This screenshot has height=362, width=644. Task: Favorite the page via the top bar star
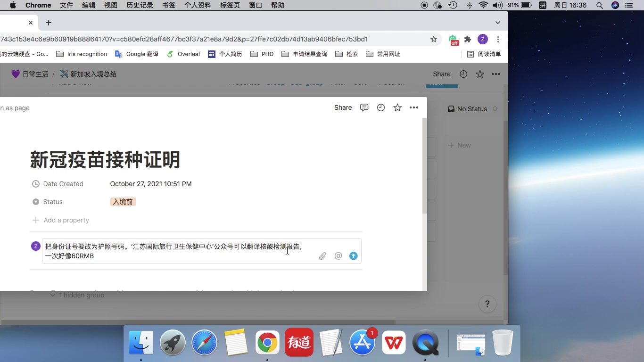[480, 74]
